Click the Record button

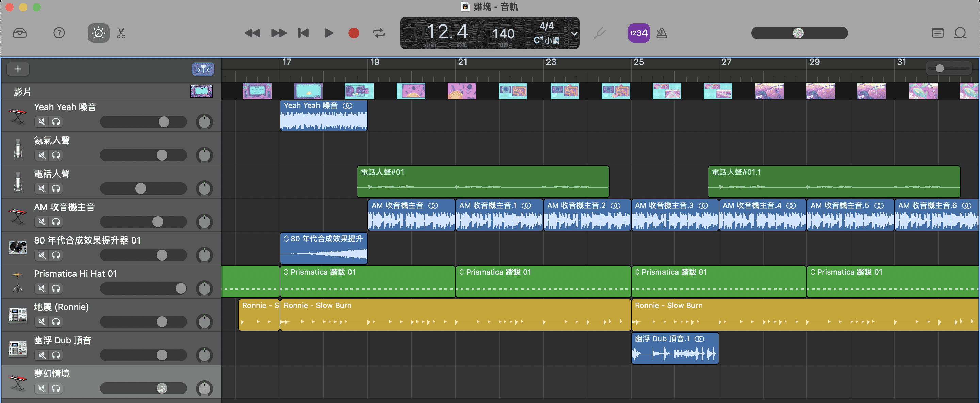[354, 33]
